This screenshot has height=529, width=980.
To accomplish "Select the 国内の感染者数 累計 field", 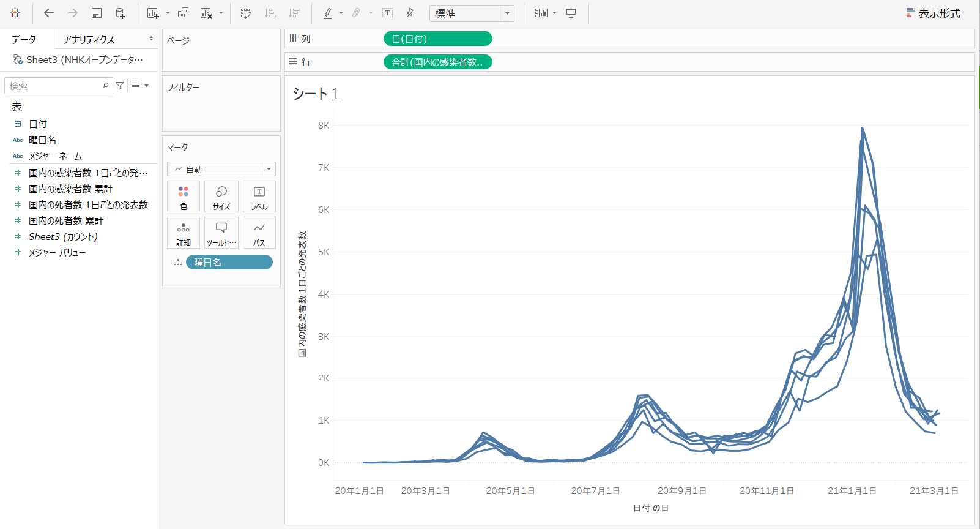I will click(x=70, y=189).
